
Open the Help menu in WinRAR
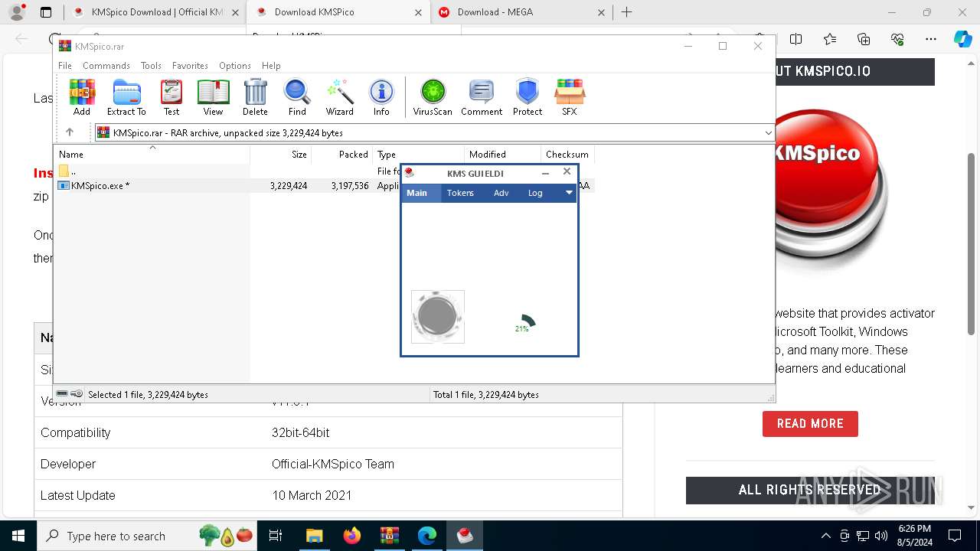click(x=271, y=66)
